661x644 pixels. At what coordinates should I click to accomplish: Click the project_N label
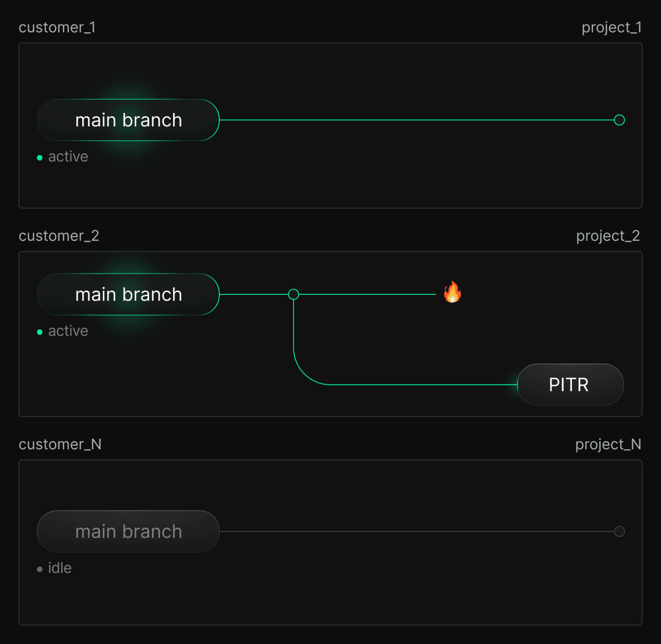pos(608,444)
